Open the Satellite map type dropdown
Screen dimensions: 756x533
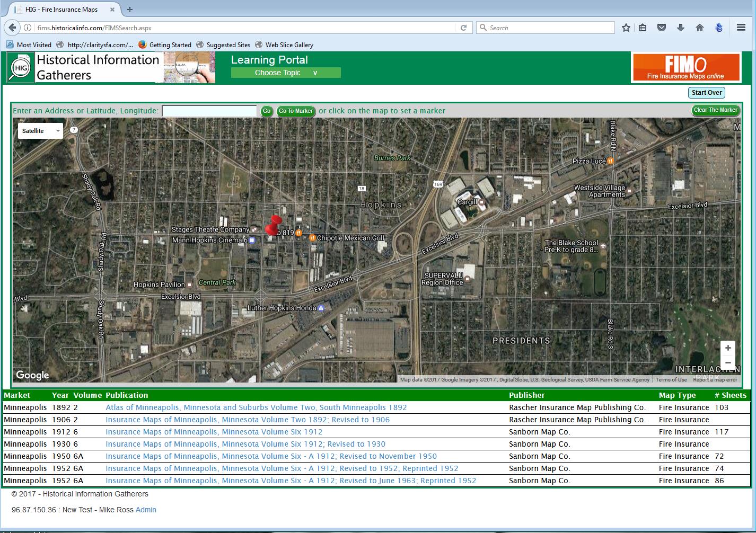(x=40, y=131)
